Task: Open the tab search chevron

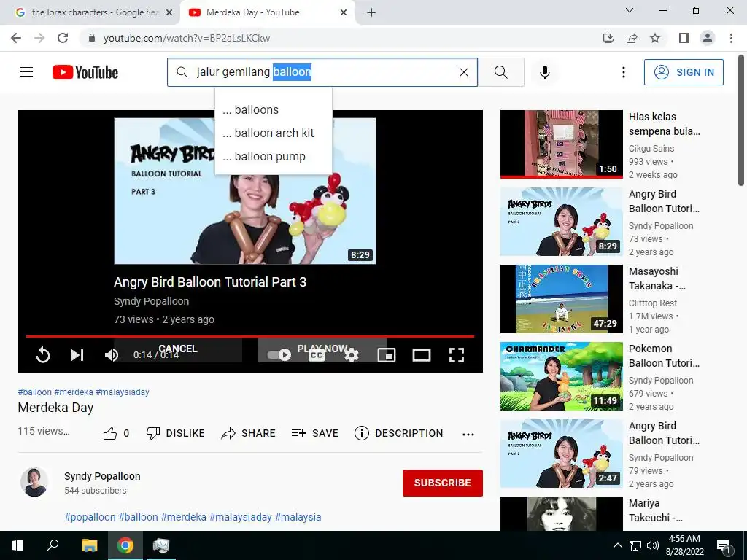Action: [x=630, y=10]
